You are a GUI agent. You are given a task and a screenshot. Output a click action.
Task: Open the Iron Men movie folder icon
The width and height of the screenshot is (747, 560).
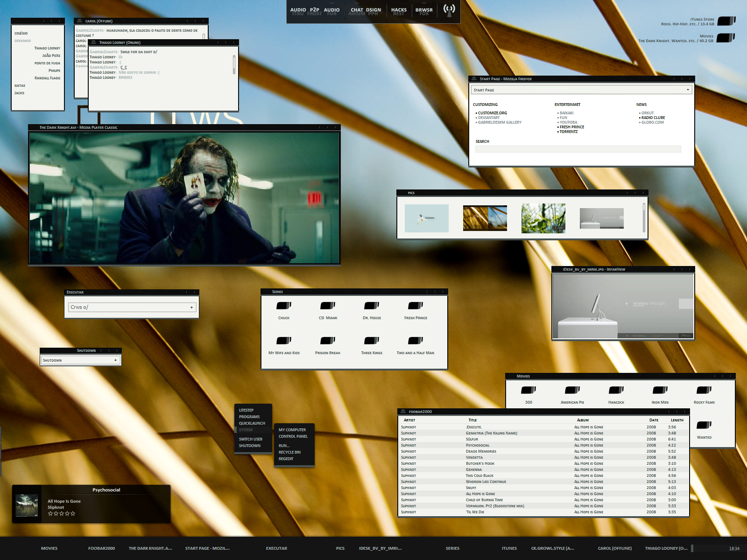660,390
